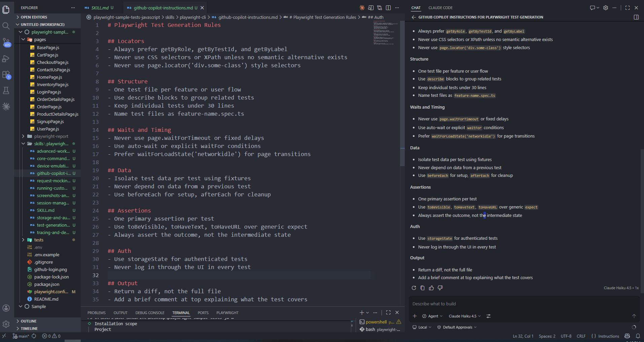Switch to the Problems panel tab
The width and height of the screenshot is (644, 342).
coord(96,313)
